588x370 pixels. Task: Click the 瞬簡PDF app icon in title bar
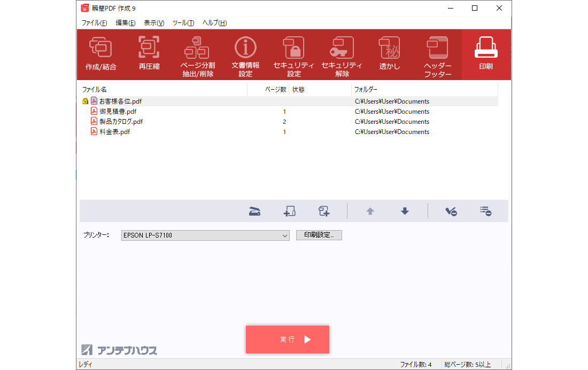tap(85, 8)
